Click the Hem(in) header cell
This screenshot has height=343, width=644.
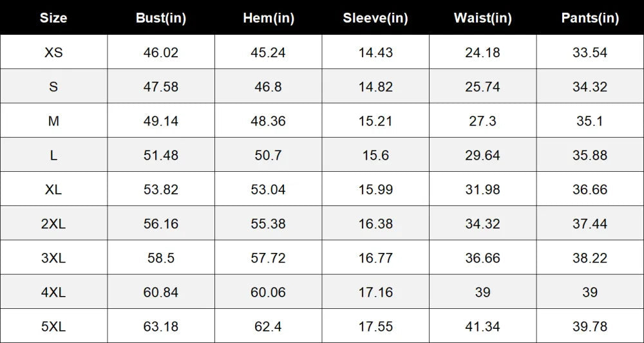pos(269,18)
